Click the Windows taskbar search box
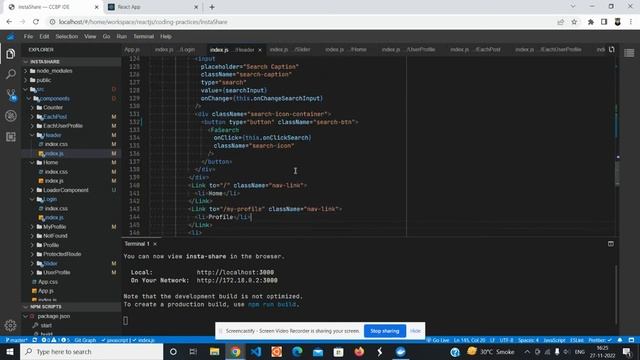Screen dimensions: 640x360 (x=91, y=351)
